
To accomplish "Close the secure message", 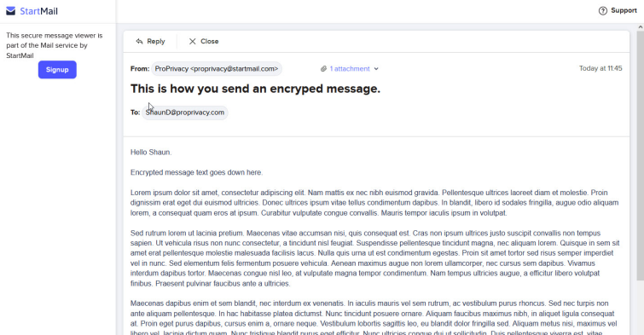I will (204, 41).
